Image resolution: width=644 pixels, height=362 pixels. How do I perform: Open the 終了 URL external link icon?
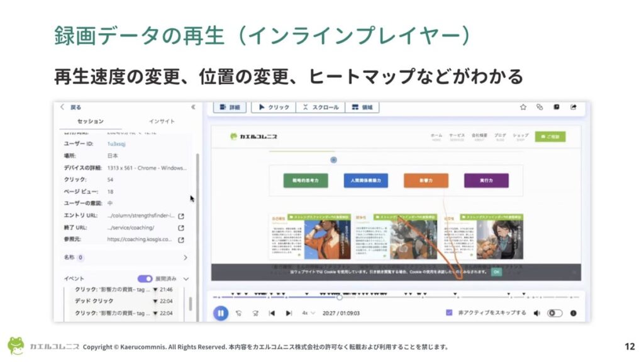pyautogui.click(x=181, y=228)
